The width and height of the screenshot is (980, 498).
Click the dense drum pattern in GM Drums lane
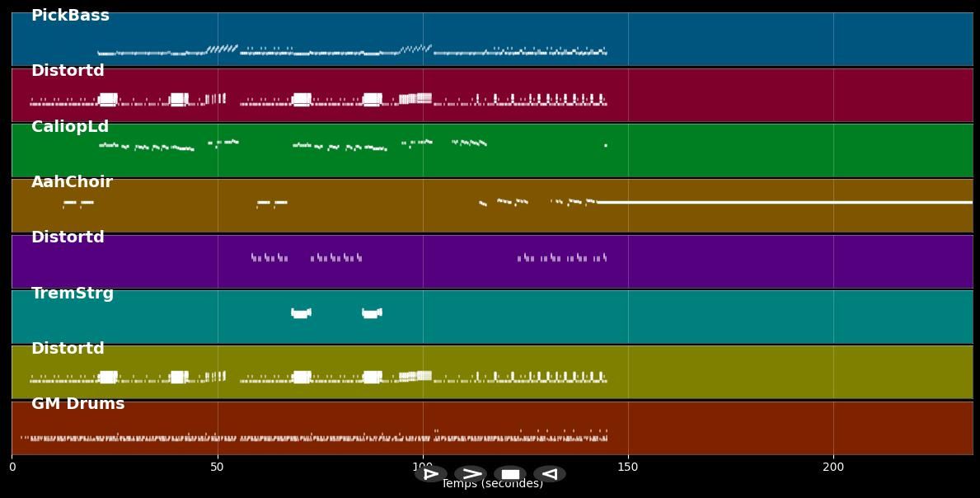pos(247,435)
